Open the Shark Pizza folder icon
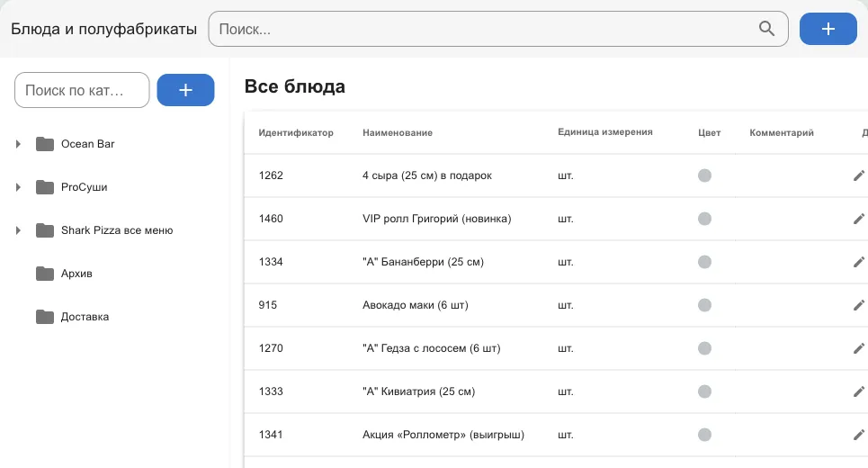Screen dimensions: 868x468 pos(45,230)
